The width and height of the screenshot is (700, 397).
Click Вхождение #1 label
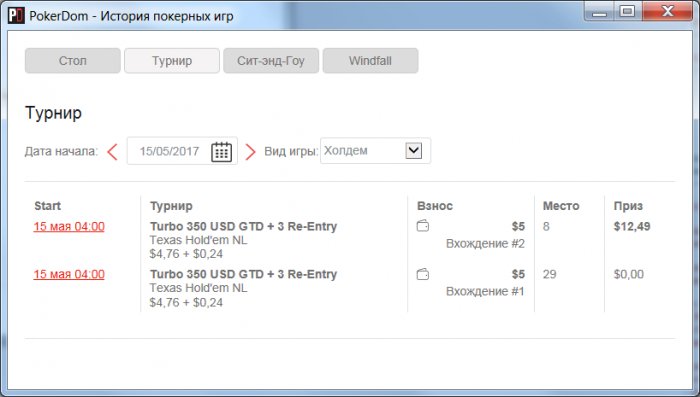click(485, 292)
